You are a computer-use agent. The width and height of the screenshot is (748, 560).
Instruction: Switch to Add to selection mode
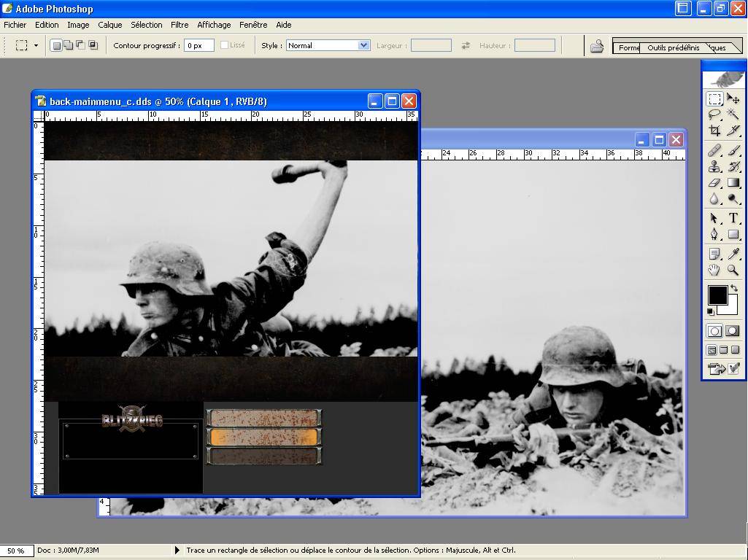tap(68, 45)
